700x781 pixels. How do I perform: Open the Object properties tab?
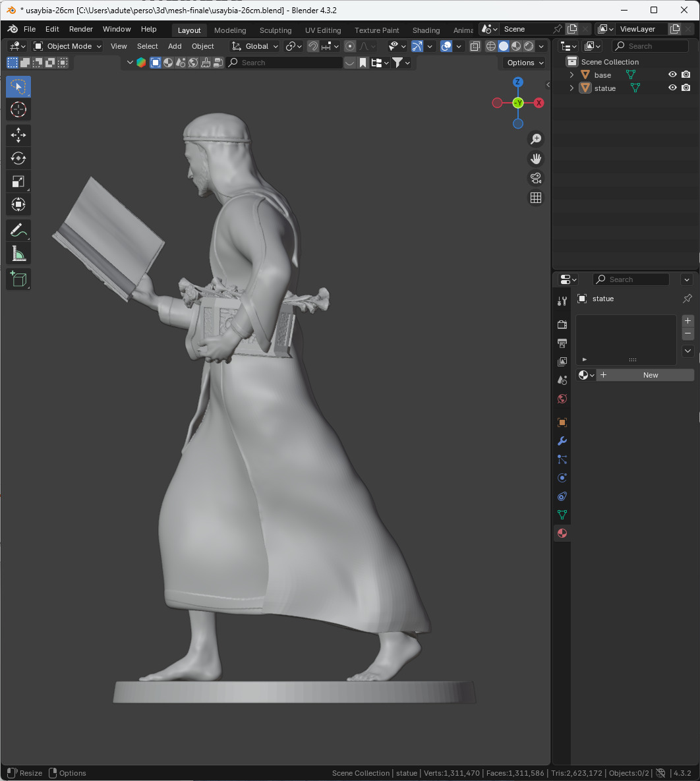click(x=562, y=422)
